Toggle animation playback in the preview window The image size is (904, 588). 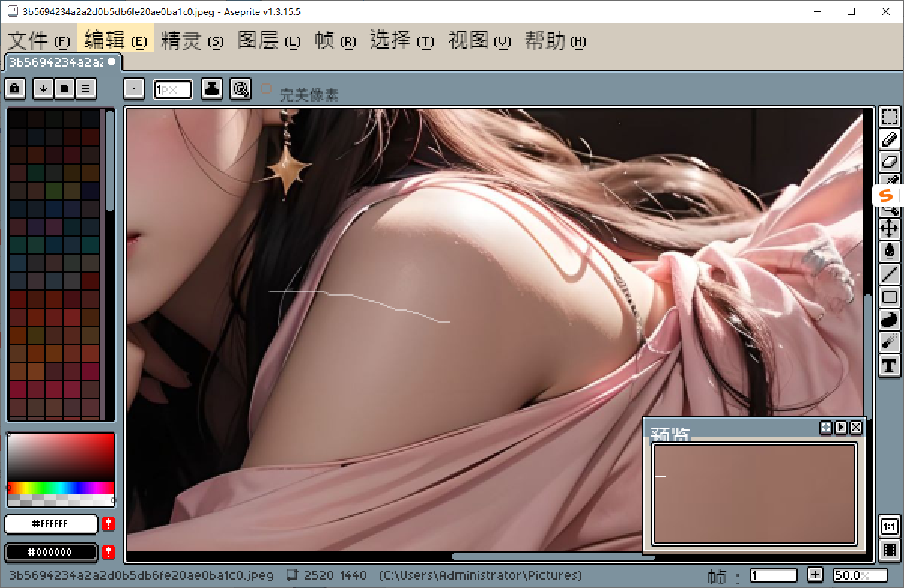[841, 427]
